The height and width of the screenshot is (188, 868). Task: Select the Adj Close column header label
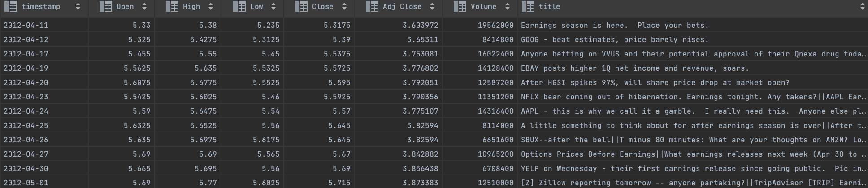[x=402, y=7]
